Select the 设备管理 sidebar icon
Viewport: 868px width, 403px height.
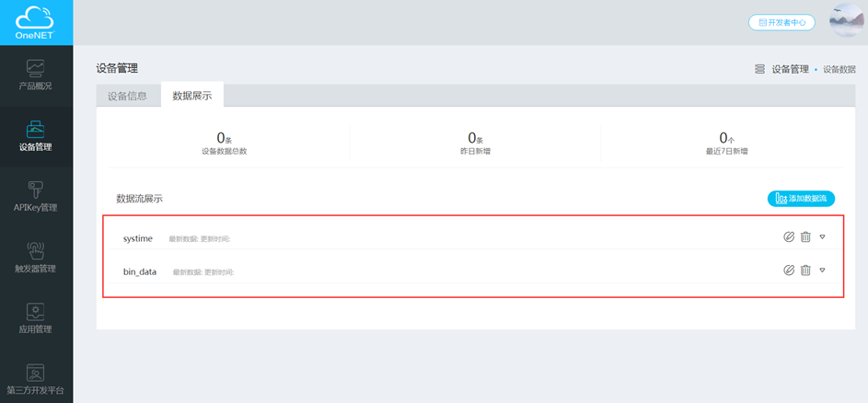point(36,129)
